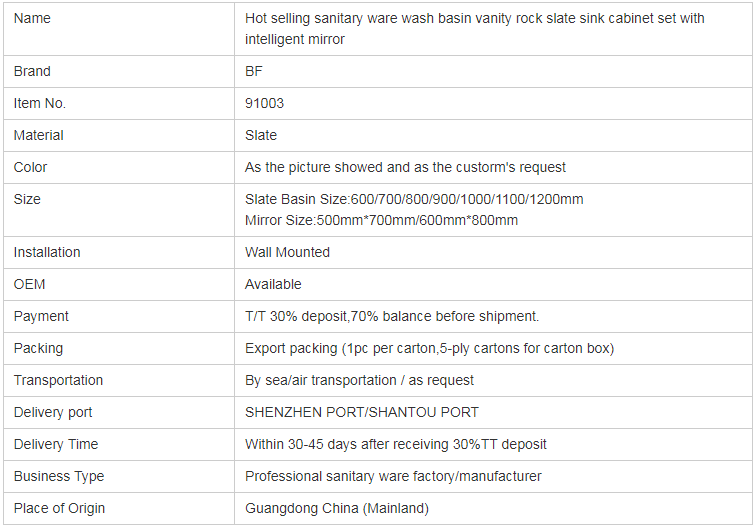Image resolution: width=755 pixels, height=531 pixels.
Task: Click the Professional sanitary ware factory text
Action: tap(393, 477)
